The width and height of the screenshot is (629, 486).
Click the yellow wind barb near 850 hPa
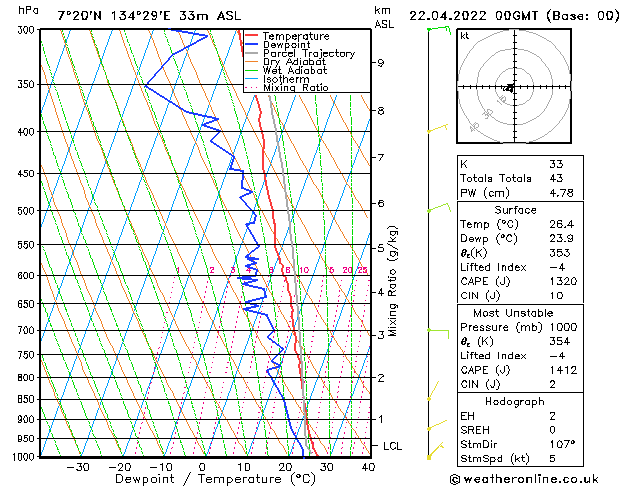[x=433, y=391]
